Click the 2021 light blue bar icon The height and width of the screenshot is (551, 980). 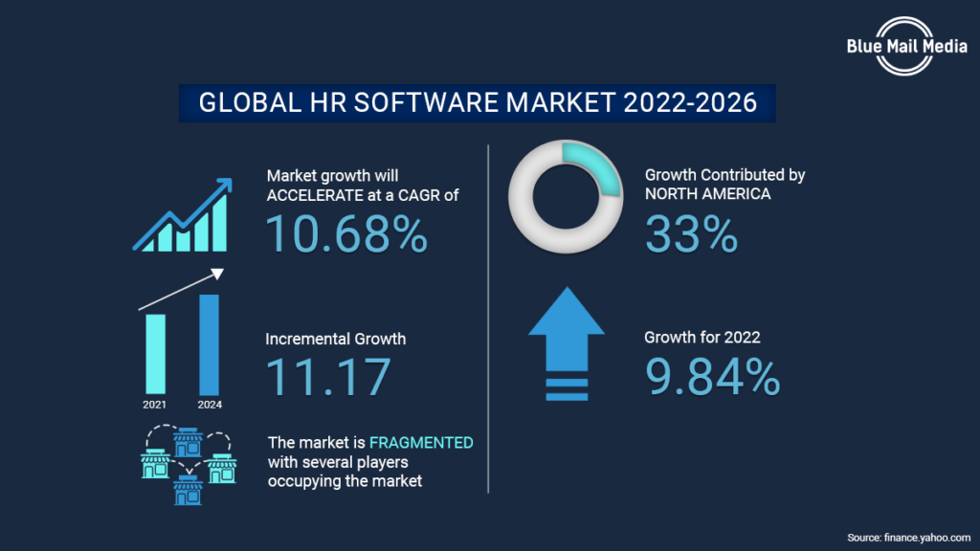155,352
